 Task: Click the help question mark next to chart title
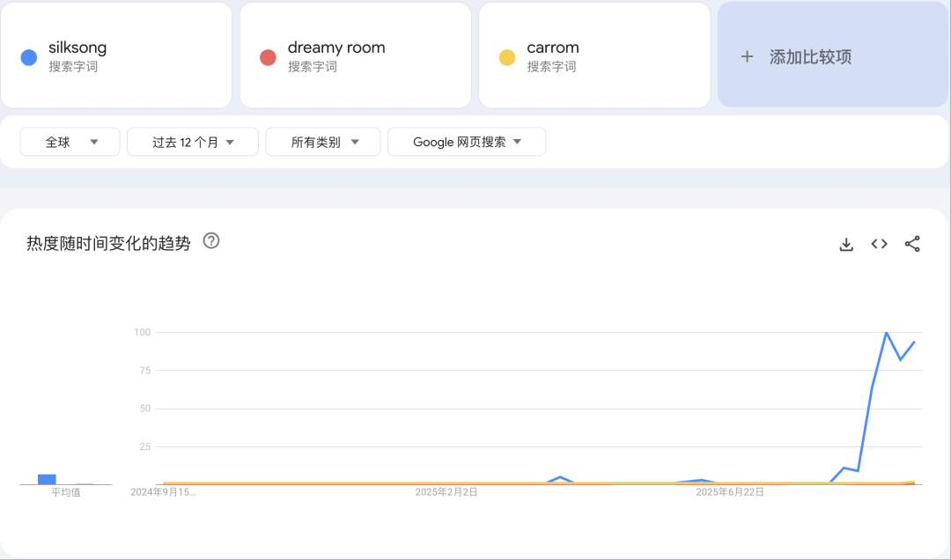click(210, 241)
